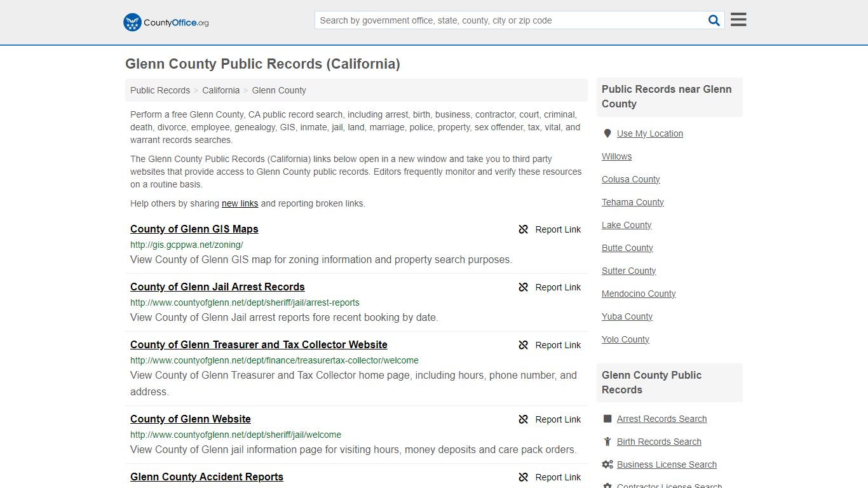Report Link for County of Glenn Website
Image resolution: width=868 pixels, height=488 pixels.
click(x=558, y=419)
